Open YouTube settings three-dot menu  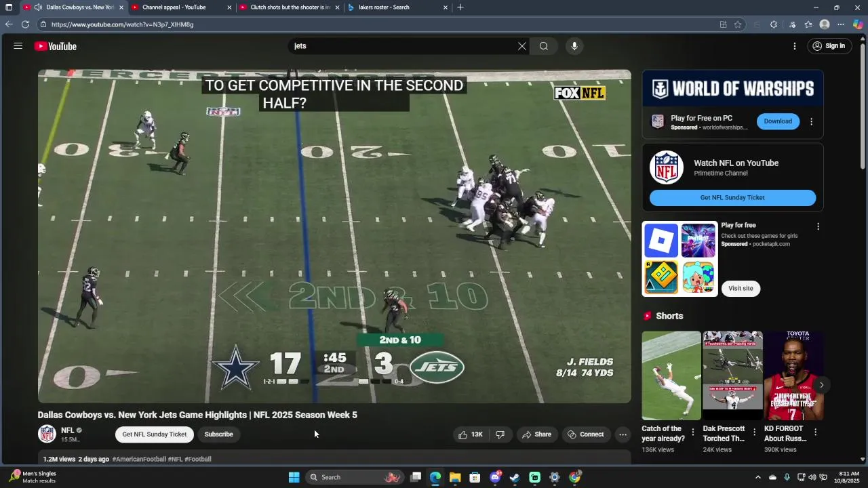pos(795,46)
